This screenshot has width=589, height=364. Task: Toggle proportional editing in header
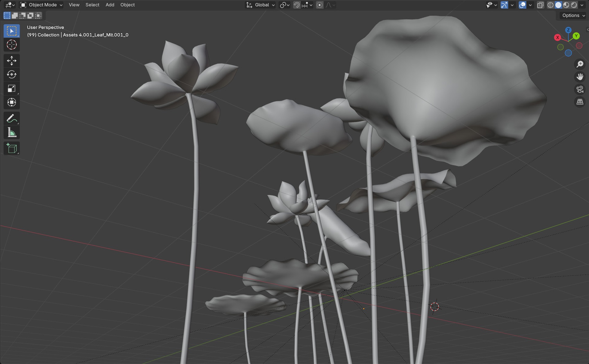pos(319,5)
